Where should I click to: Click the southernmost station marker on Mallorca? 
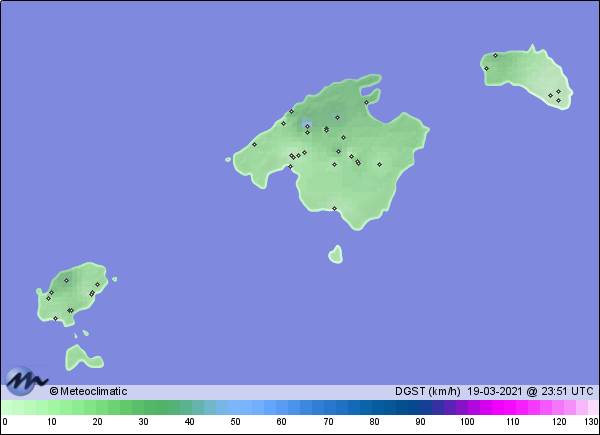tap(334, 208)
